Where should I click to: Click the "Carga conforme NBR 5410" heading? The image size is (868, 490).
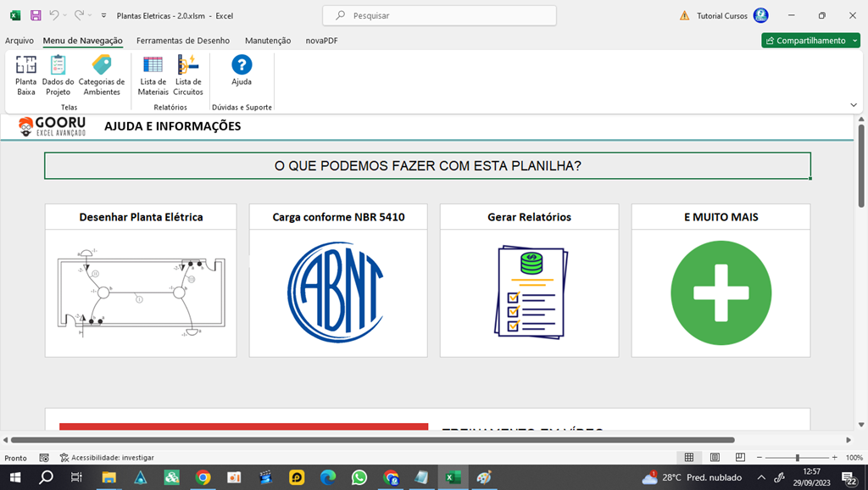pyautogui.click(x=338, y=217)
